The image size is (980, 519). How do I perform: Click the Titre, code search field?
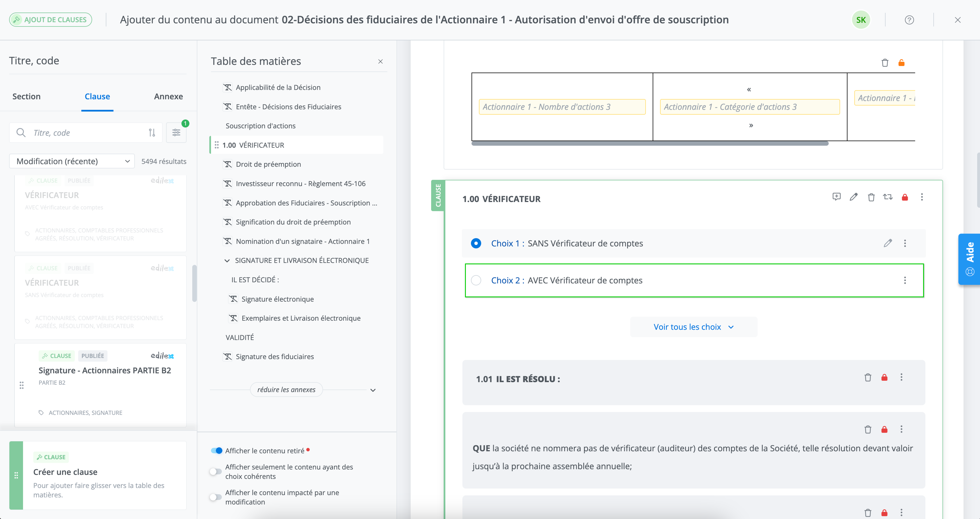pyautogui.click(x=87, y=132)
